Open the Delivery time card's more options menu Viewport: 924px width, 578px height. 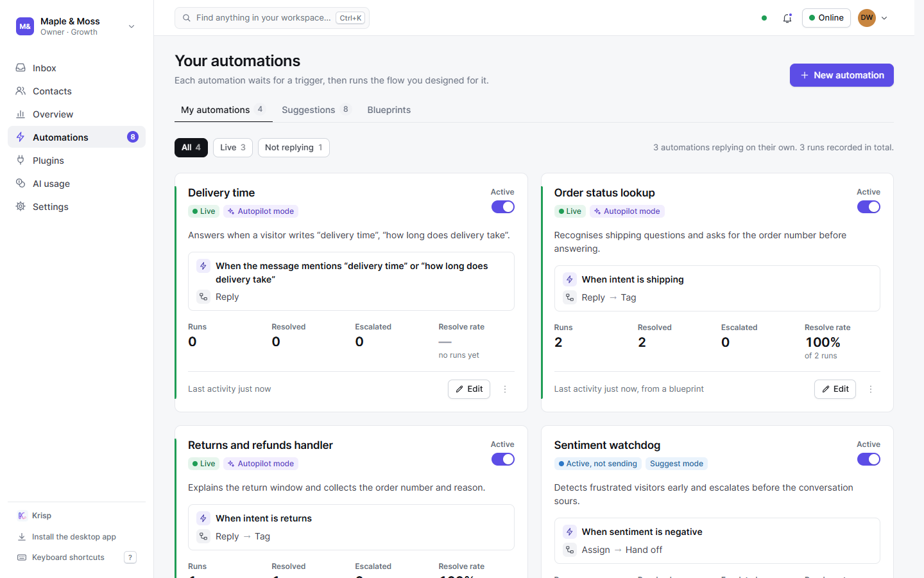505,389
